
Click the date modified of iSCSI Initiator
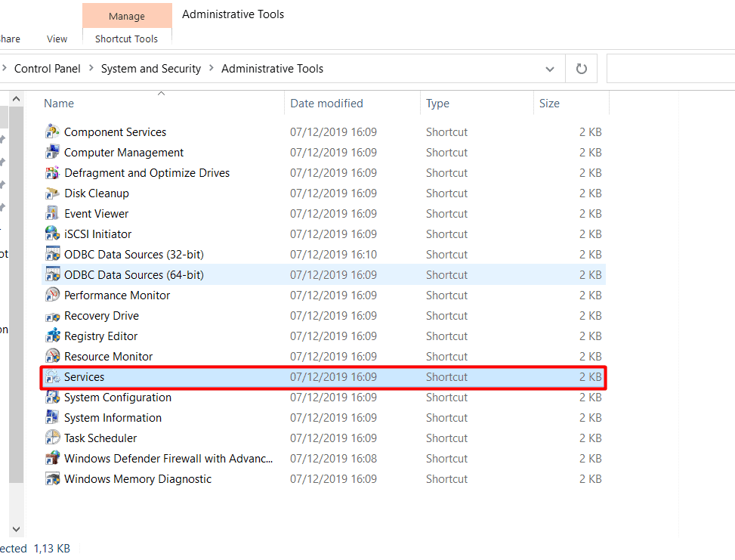click(333, 234)
